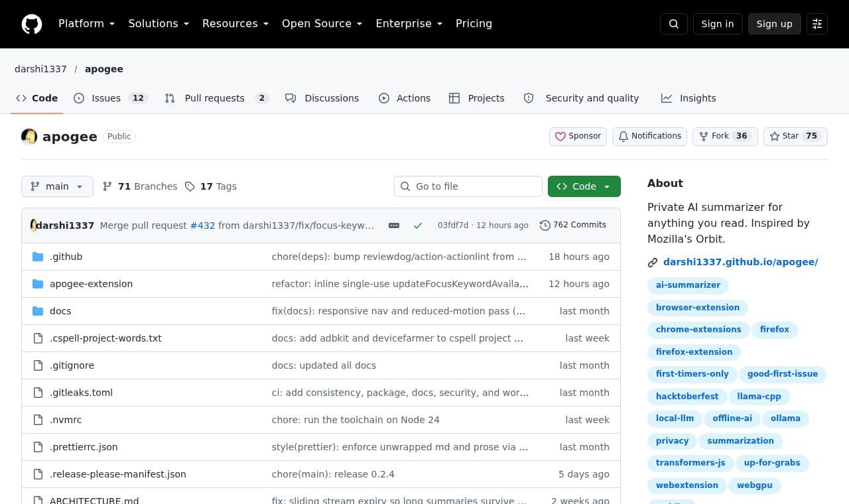Open the .github folder icon
Viewport: 849px width, 504px height.
point(38,257)
